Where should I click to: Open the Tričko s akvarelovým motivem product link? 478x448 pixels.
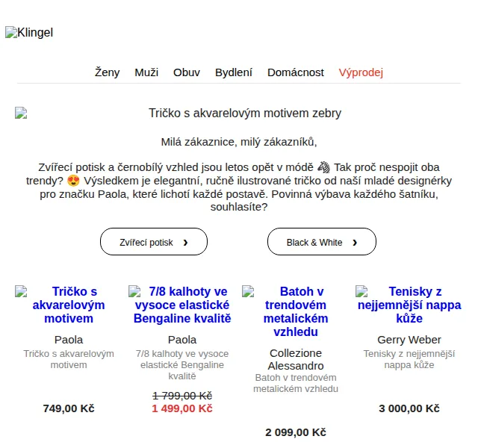[69, 305]
